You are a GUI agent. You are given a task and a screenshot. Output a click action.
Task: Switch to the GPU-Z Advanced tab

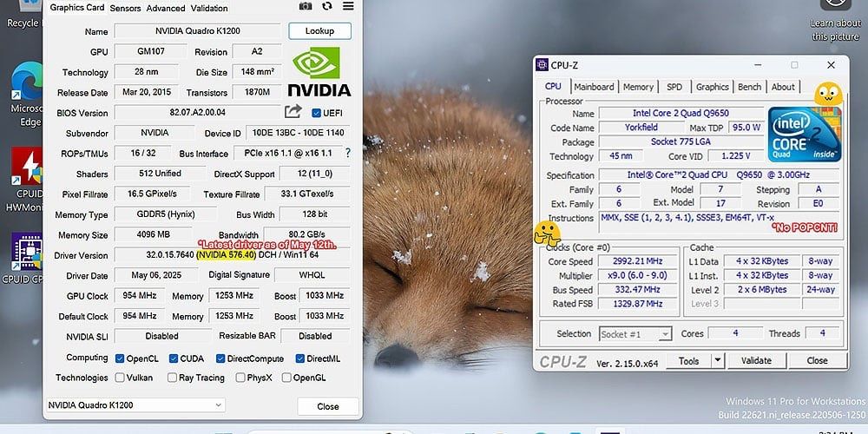pos(166,9)
